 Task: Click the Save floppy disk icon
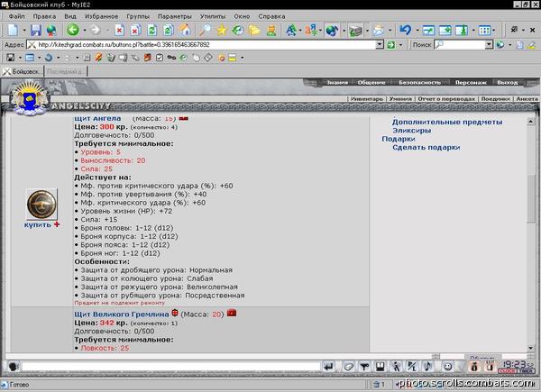click(36, 31)
